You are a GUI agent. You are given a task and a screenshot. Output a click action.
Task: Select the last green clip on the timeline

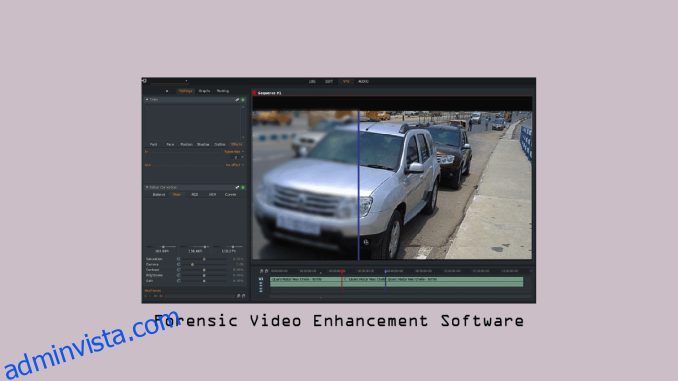tap(454, 282)
